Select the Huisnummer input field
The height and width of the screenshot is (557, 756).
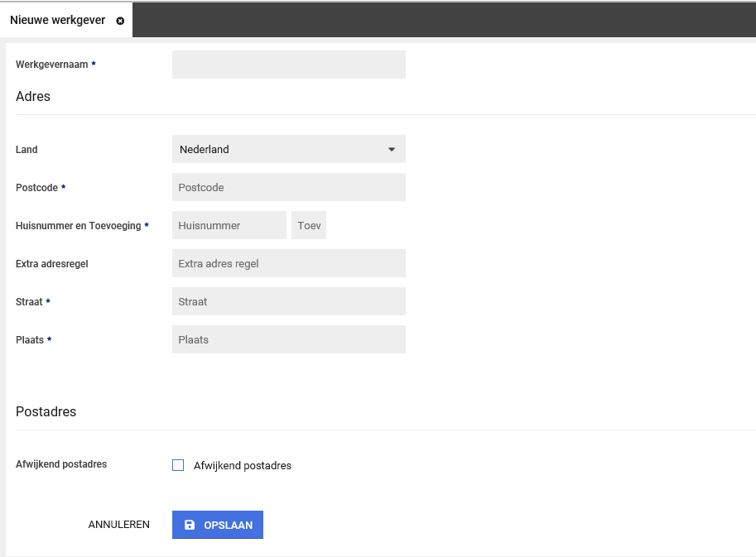[229, 225]
